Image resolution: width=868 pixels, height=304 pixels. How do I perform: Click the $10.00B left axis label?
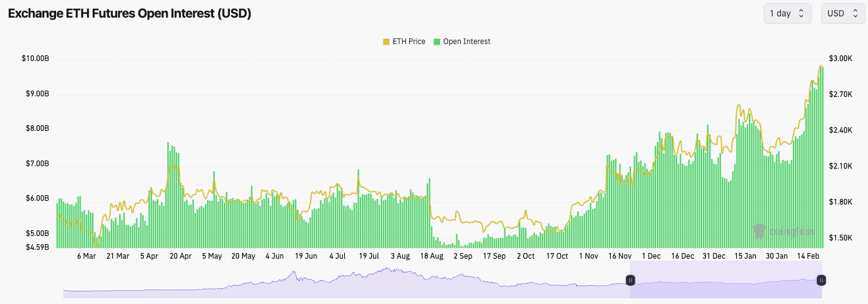(35, 59)
